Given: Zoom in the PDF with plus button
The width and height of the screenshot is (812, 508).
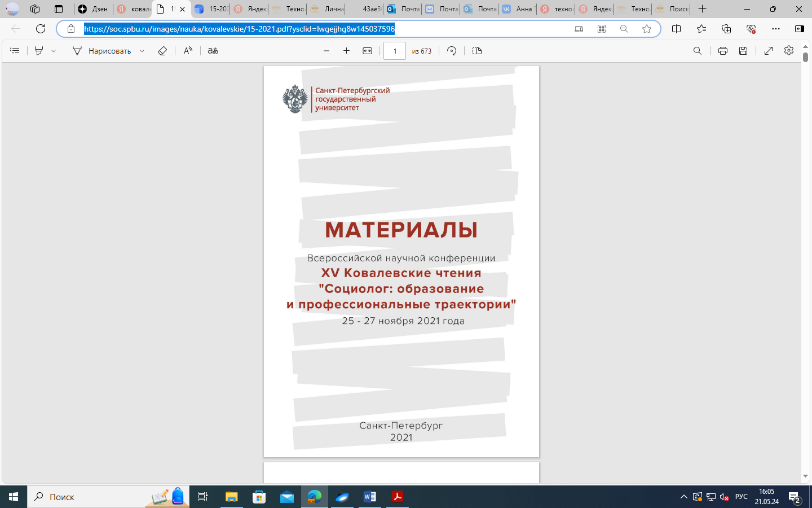Looking at the screenshot, I should [346, 51].
